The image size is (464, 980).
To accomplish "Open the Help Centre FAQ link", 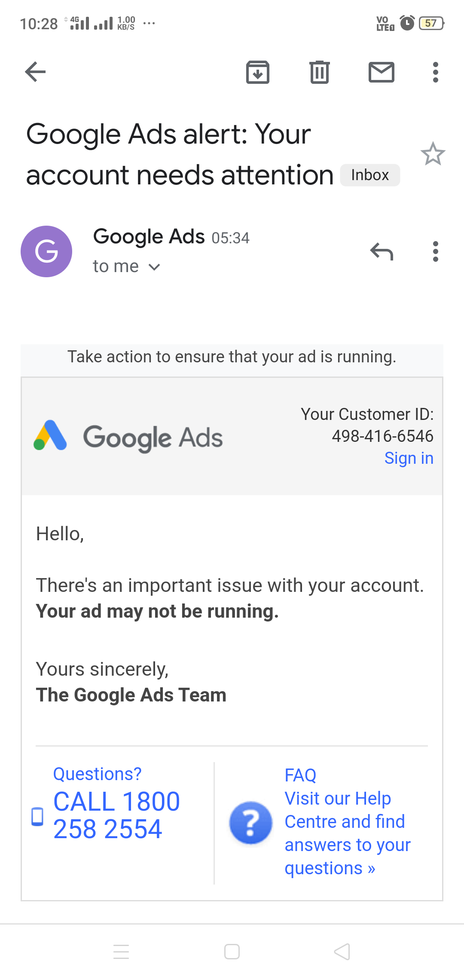I will pos(347,833).
